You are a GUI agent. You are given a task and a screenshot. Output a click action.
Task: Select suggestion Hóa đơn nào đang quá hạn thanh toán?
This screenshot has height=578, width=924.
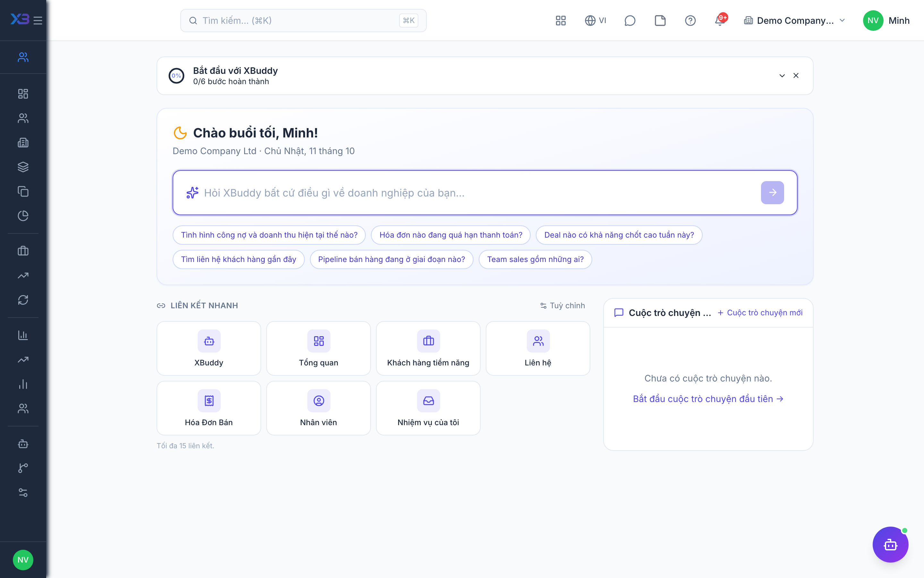(x=450, y=235)
